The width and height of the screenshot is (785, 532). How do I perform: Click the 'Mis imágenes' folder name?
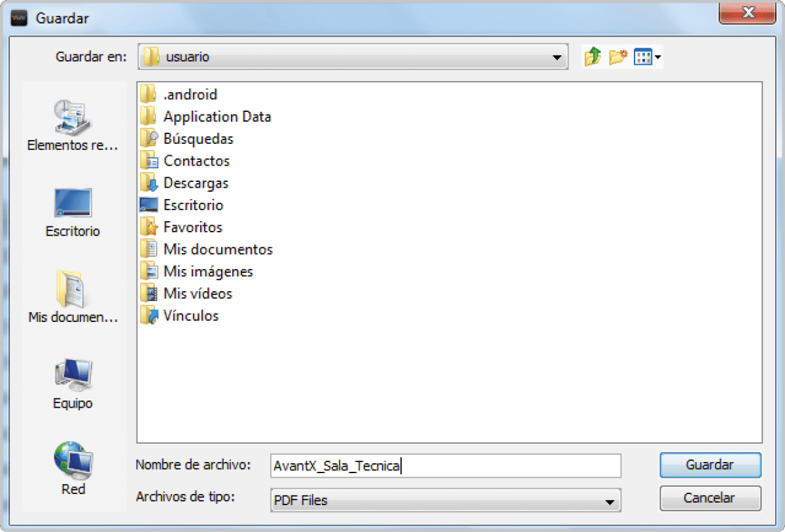pyautogui.click(x=208, y=272)
